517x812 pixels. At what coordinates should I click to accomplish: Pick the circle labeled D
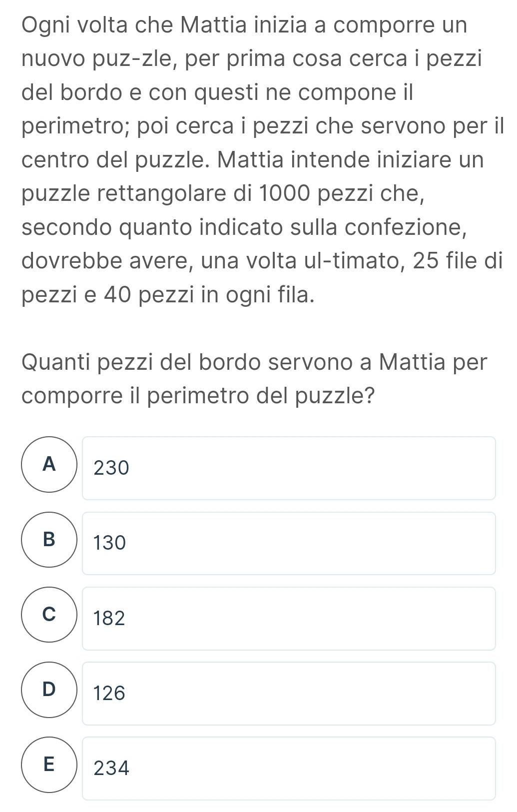pyautogui.click(x=49, y=690)
